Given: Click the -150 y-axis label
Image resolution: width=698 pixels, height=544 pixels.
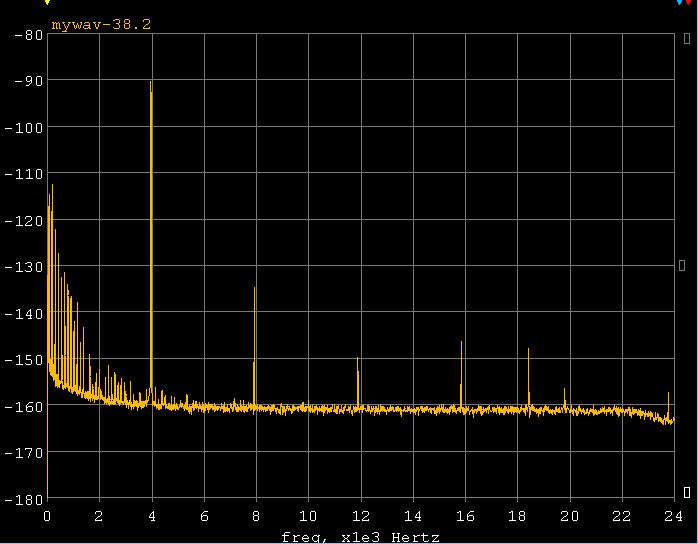Looking at the screenshot, I should pyautogui.click(x=24, y=360).
